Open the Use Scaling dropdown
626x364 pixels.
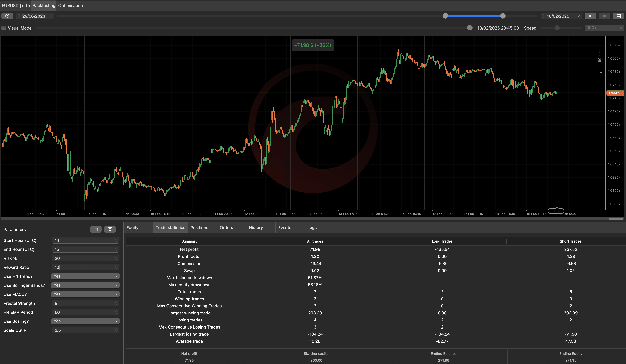pos(85,321)
